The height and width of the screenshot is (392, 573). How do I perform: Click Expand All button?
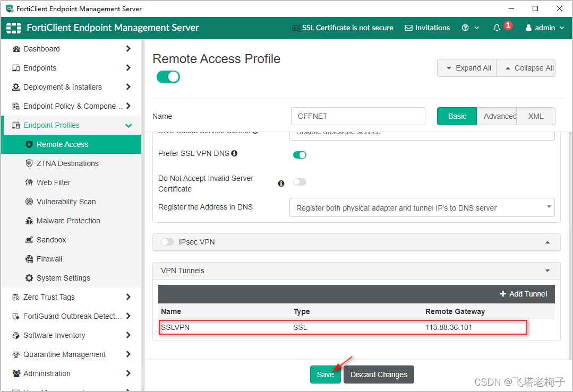coord(467,68)
